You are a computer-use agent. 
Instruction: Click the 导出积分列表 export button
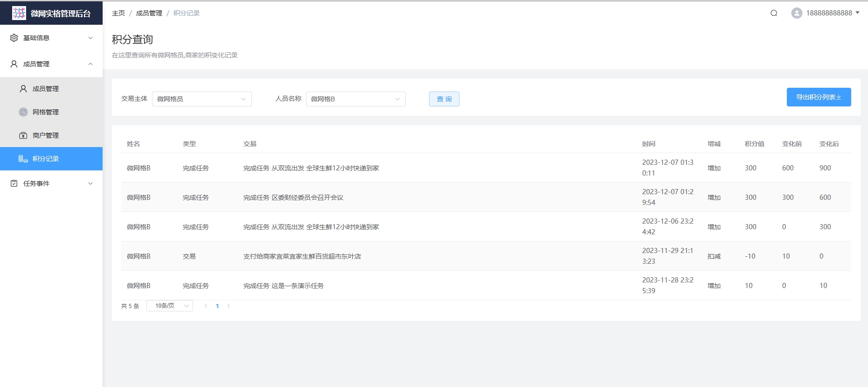coord(819,97)
